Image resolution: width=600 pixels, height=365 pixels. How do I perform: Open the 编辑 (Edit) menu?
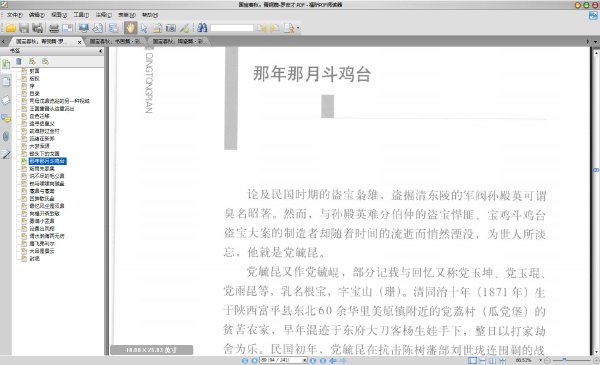click(37, 15)
